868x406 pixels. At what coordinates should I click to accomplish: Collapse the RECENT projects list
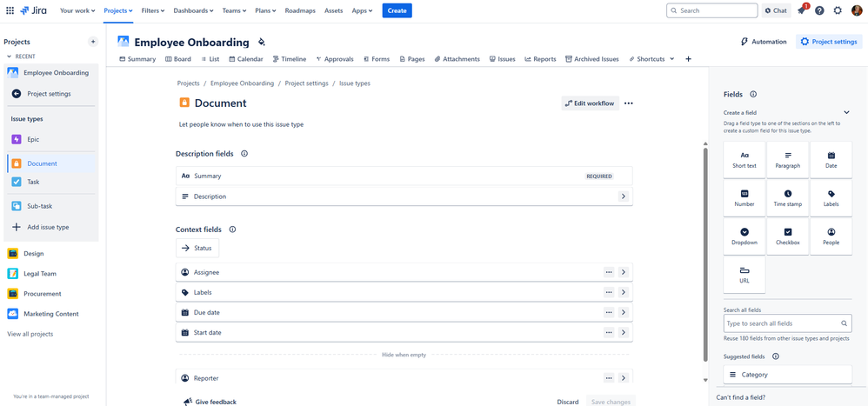click(x=9, y=57)
